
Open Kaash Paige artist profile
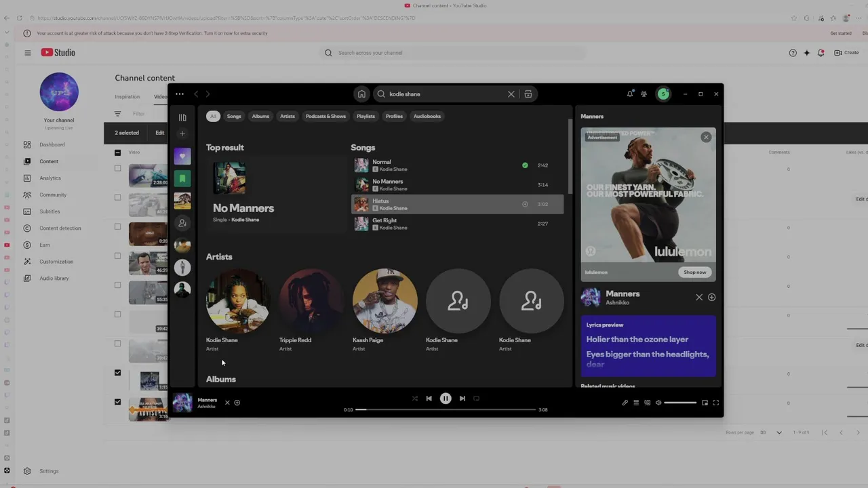[384, 301]
